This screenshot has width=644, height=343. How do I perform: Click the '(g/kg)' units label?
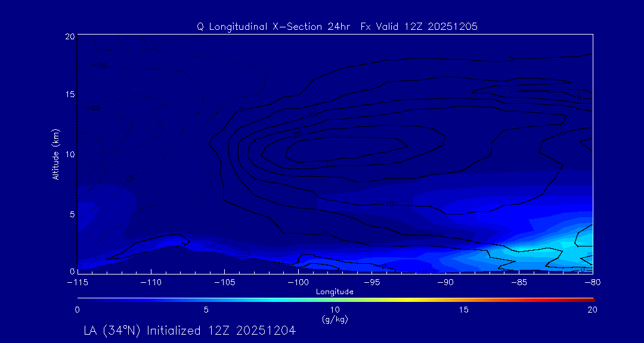[x=335, y=319]
